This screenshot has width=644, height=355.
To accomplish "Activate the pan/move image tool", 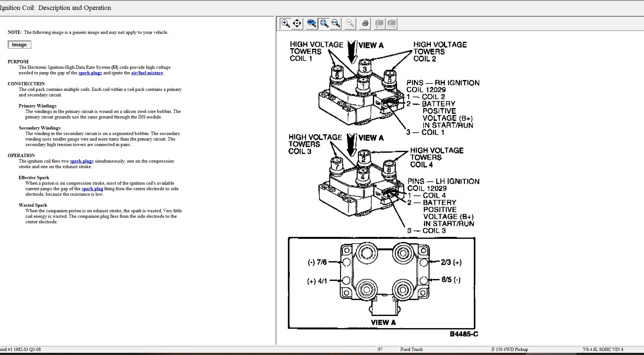I will coord(297,24).
